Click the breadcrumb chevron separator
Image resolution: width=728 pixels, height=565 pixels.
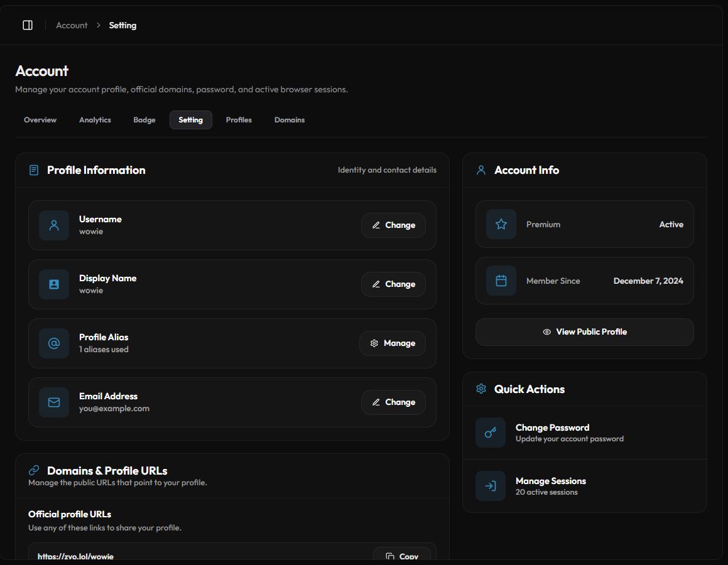click(x=99, y=25)
